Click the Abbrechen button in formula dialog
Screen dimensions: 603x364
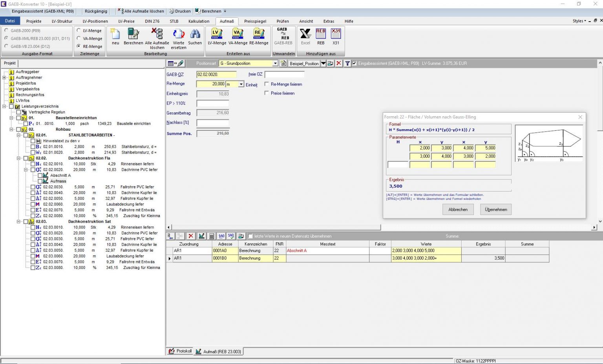(458, 209)
